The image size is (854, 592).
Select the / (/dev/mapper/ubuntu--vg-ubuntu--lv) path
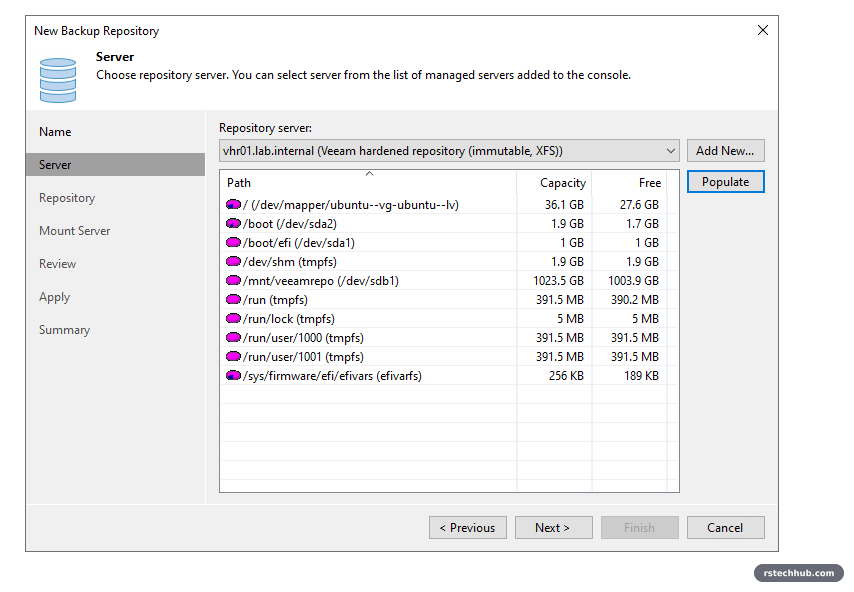point(351,205)
